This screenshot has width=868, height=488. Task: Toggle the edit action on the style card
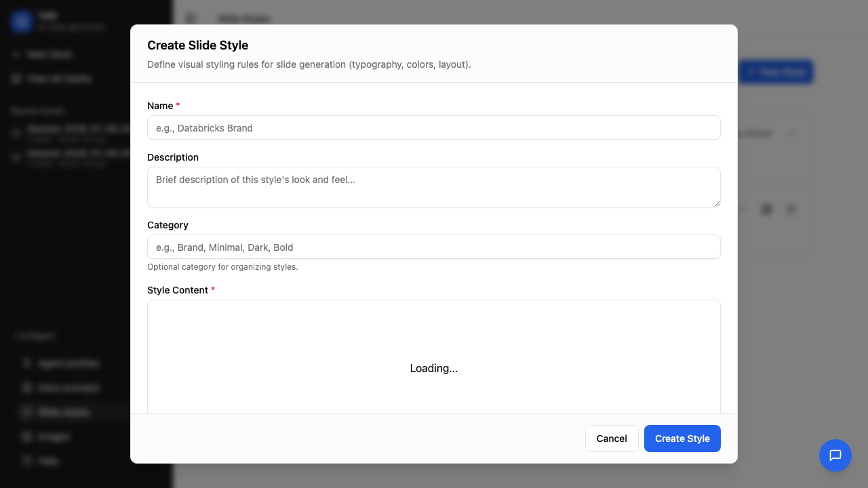767,209
